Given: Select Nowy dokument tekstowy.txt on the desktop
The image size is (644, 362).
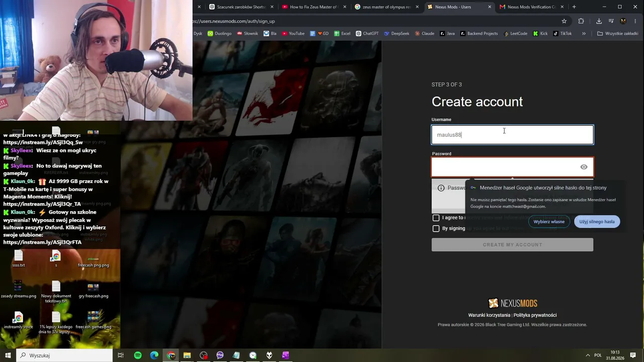Looking at the screenshot, I should pos(56,292).
